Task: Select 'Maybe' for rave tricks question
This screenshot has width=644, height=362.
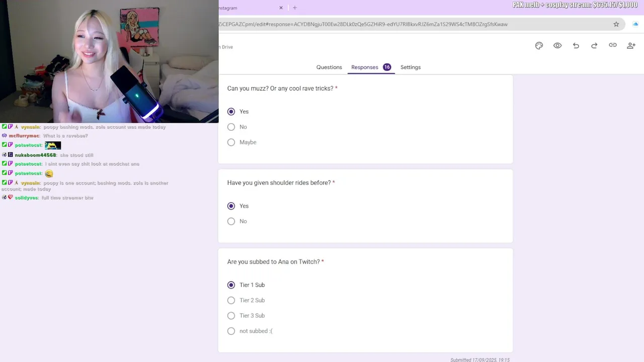Action: pyautogui.click(x=242, y=142)
